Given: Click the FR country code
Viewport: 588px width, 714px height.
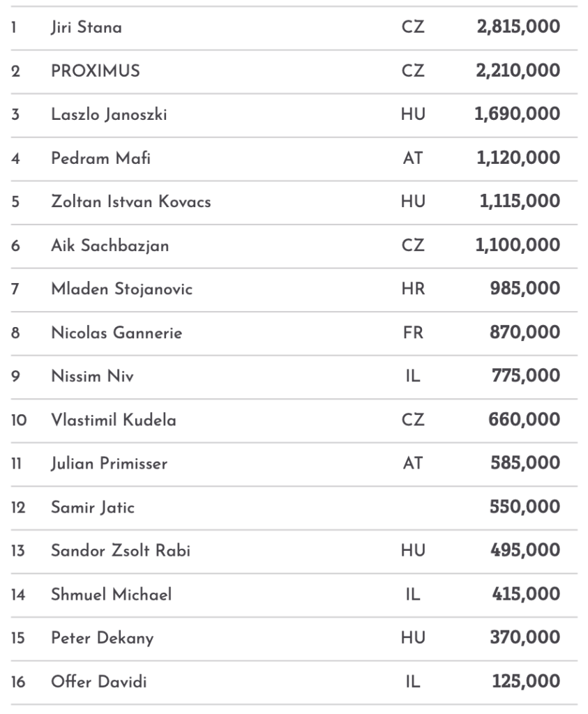Looking at the screenshot, I should pyautogui.click(x=413, y=333).
